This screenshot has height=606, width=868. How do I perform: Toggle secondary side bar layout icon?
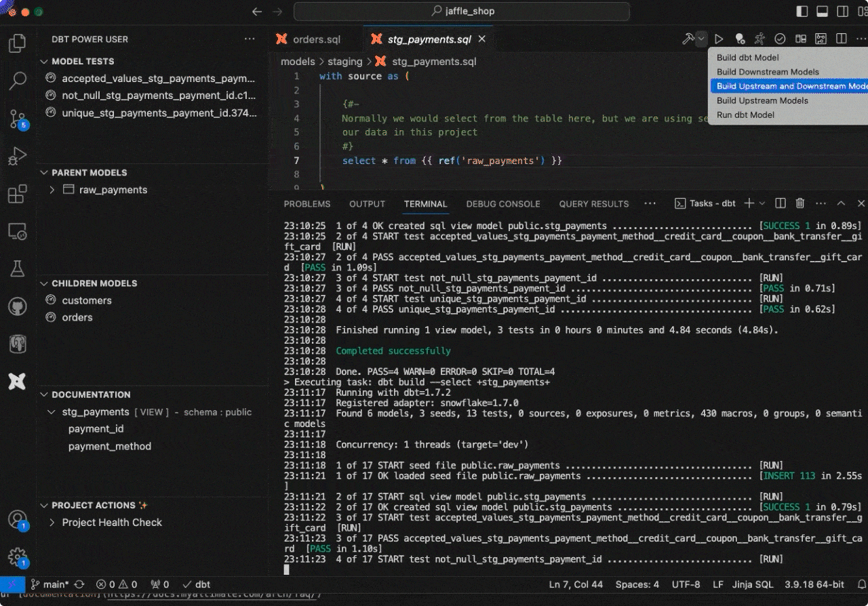[842, 12]
